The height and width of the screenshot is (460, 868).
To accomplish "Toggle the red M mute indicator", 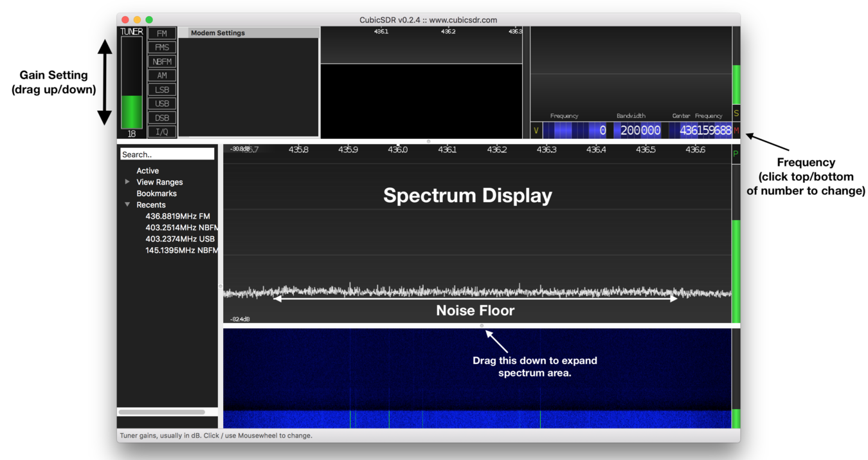I will pos(736,130).
